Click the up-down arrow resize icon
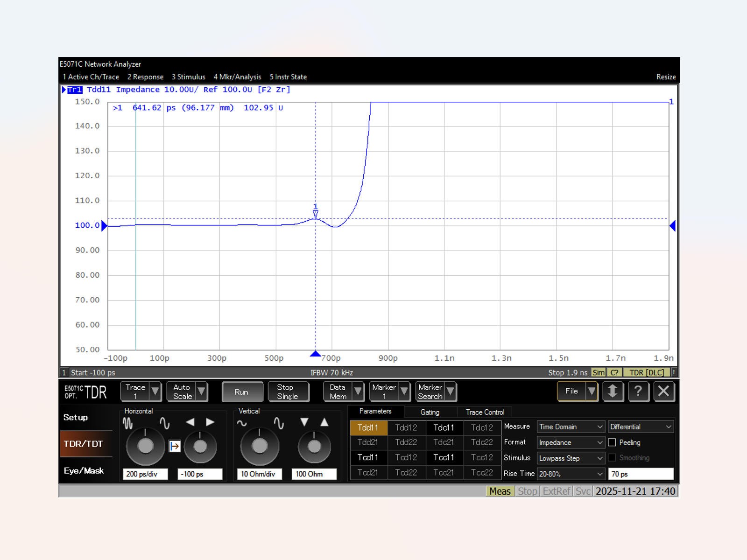747x560 pixels. [613, 392]
